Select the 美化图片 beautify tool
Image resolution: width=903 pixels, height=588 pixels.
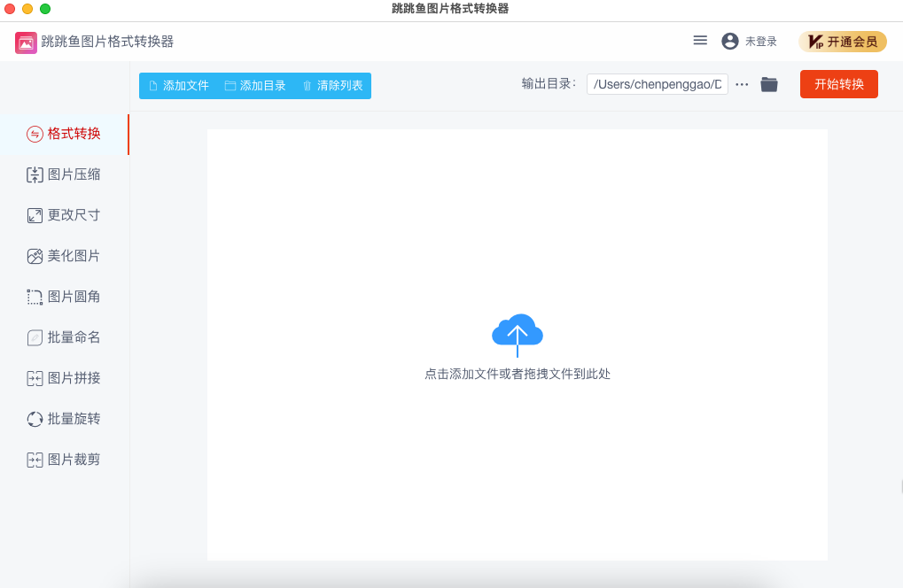pyautogui.click(x=64, y=256)
